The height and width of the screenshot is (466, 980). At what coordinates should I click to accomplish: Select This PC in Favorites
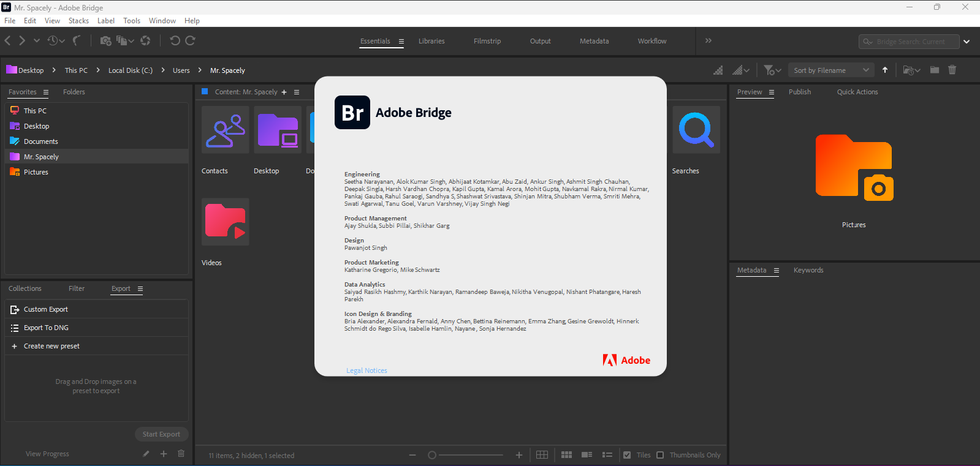pyautogui.click(x=96, y=111)
